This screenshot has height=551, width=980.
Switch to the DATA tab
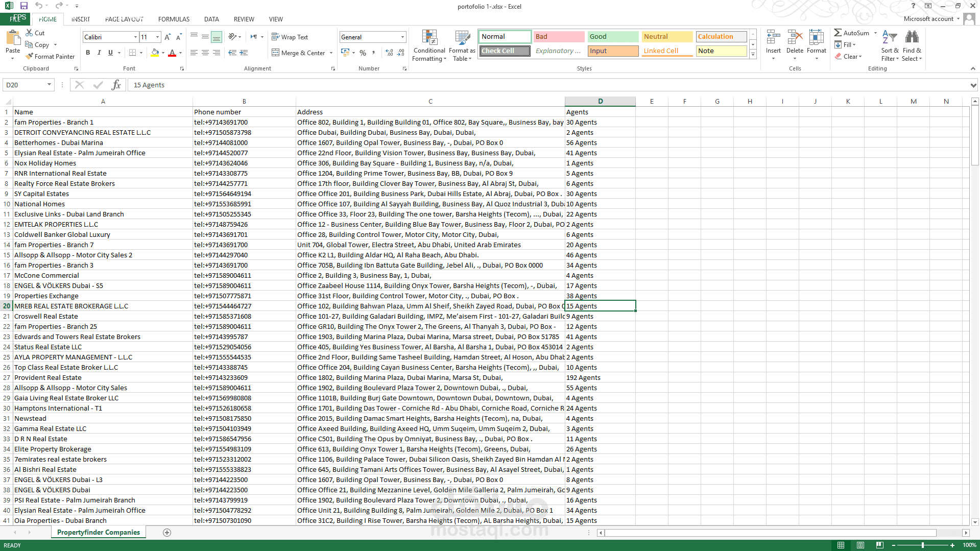211,19
